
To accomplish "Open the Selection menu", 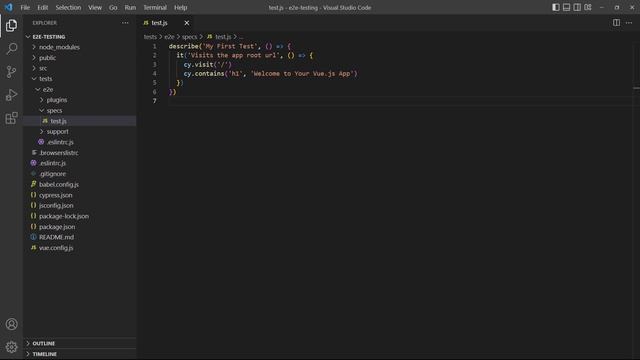I will (68, 7).
